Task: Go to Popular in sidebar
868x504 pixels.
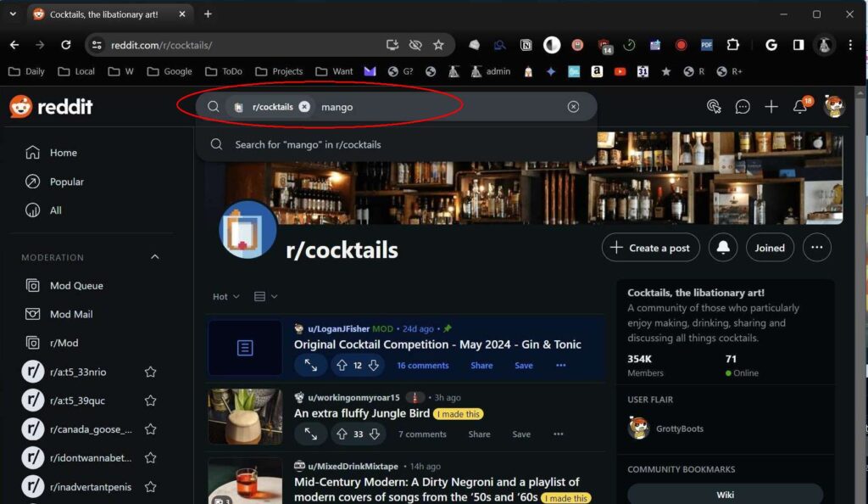Action: [x=66, y=182]
